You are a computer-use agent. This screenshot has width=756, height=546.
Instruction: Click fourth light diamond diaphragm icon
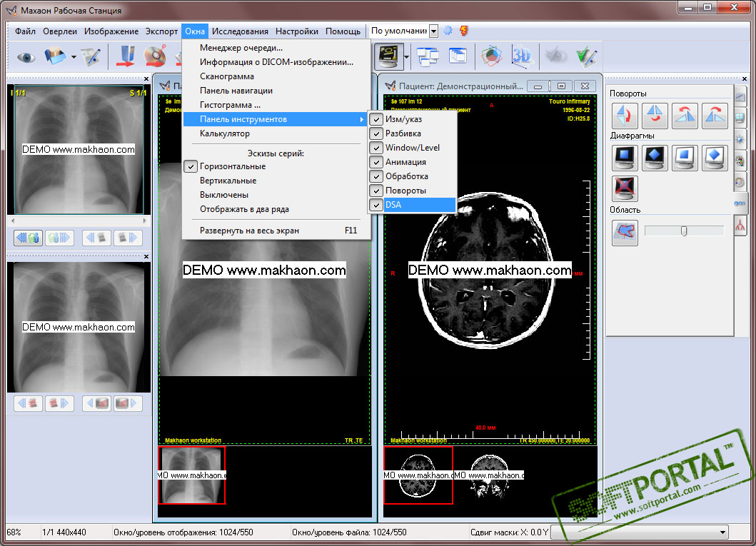715,158
